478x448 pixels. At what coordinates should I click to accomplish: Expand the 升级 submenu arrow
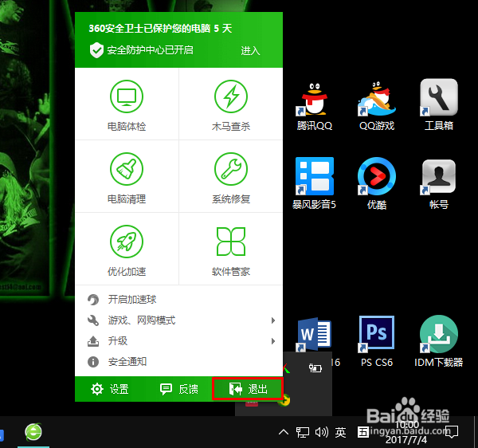coord(273,341)
